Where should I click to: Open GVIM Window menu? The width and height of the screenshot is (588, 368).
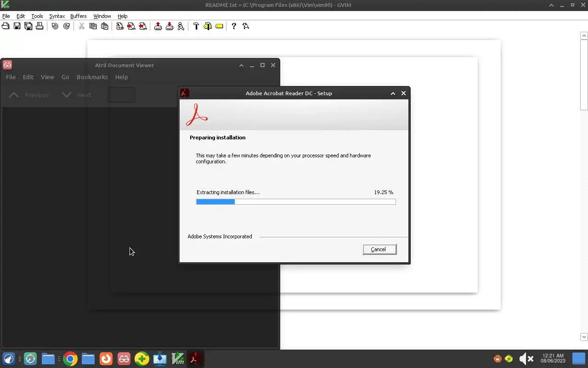click(x=102, y=16)
